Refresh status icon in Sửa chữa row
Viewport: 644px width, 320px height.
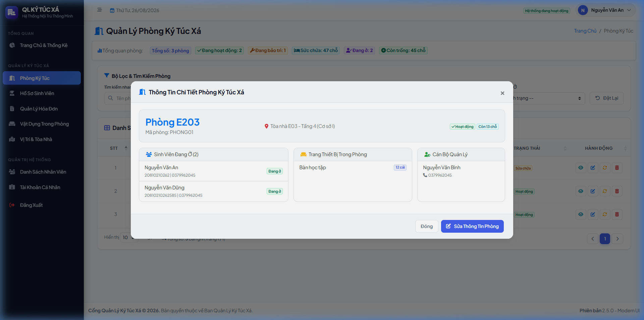click(x=605, y=168)
